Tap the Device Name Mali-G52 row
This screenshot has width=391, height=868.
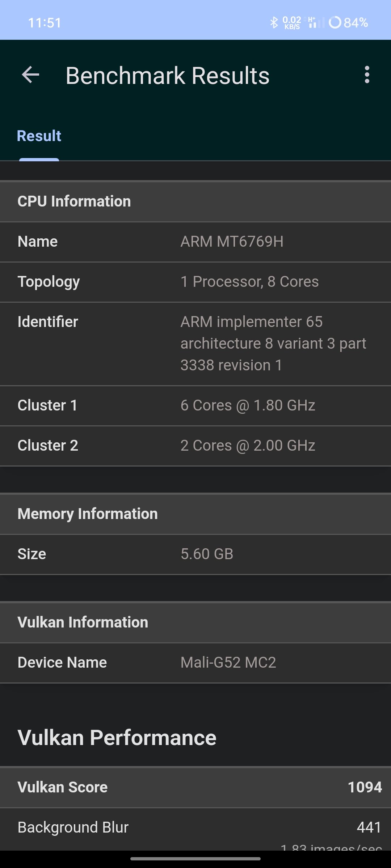coord(195,663)
